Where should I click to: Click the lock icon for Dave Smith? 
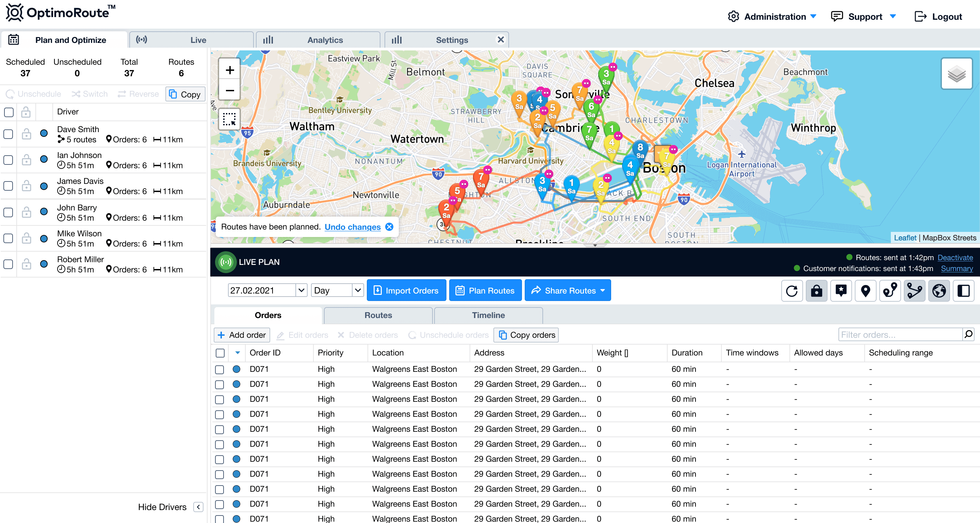[x=26, y=134]
